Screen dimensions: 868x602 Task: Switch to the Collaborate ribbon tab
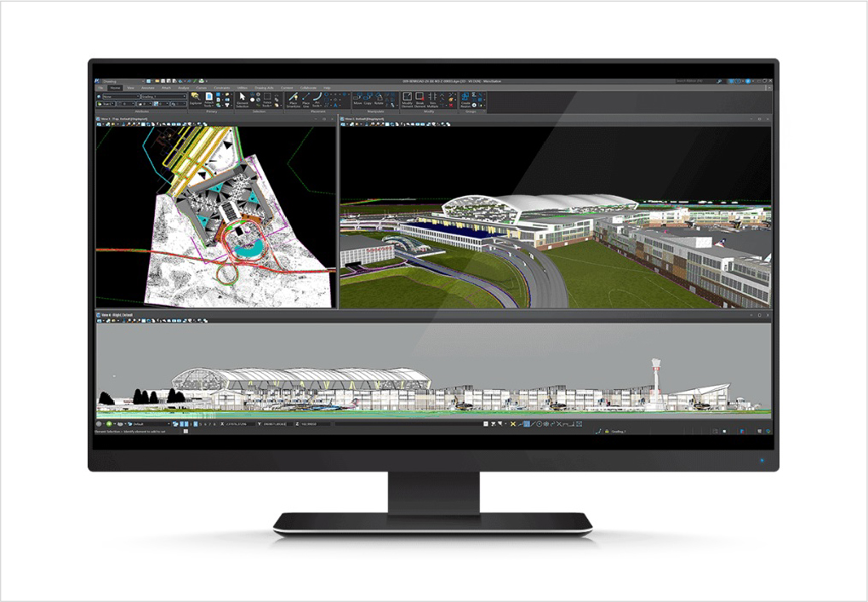[x=308, y=88]
